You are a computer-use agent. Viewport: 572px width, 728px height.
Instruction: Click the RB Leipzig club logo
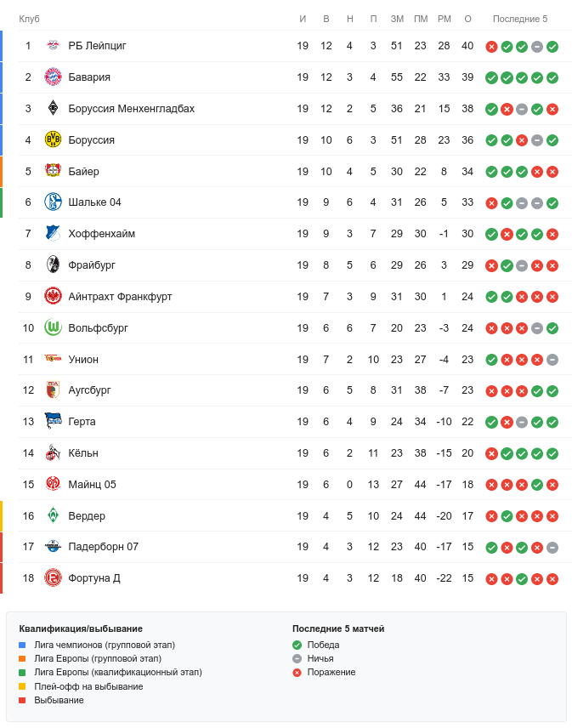(54, 46)
